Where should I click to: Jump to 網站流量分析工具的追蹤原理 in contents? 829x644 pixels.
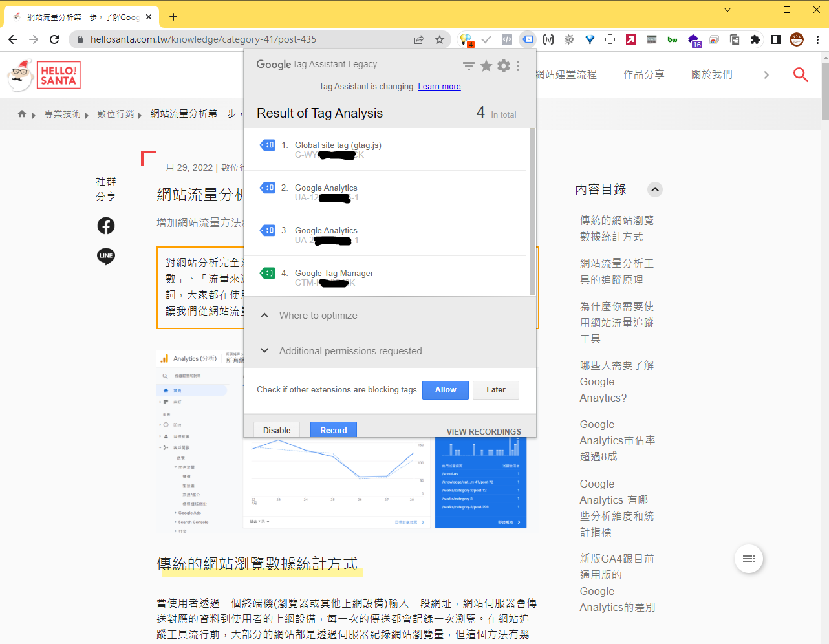coord(617,272)
